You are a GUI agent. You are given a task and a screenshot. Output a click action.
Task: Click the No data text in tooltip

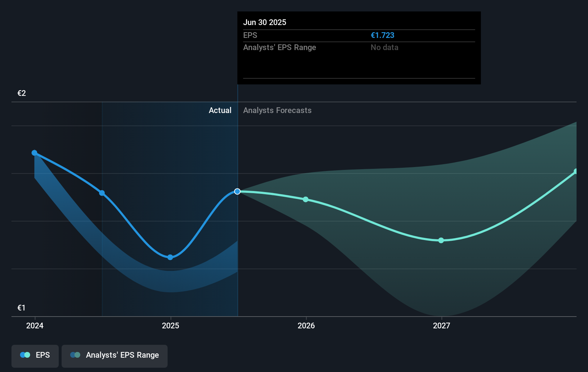point(384,47)
